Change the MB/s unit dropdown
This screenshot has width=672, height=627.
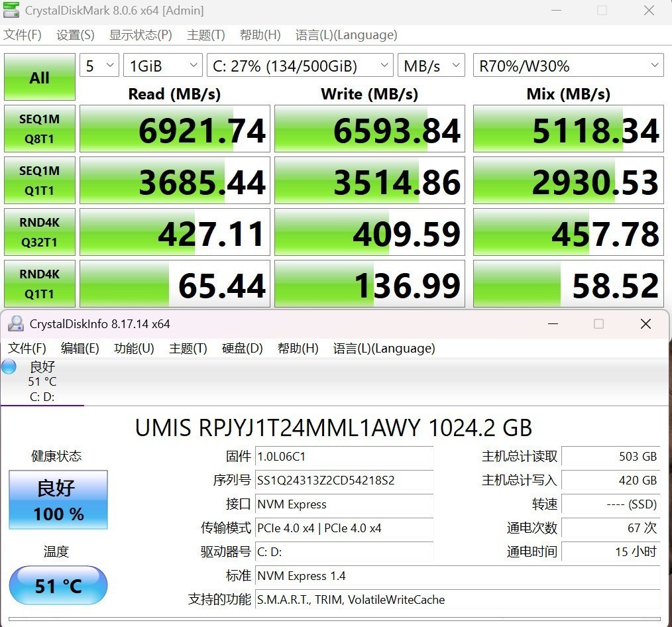431,66
